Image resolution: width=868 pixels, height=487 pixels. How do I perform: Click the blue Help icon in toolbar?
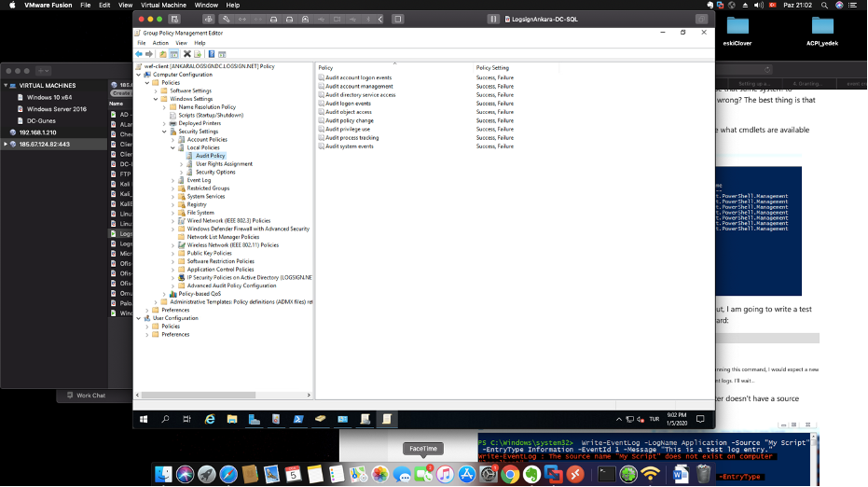(x=212, y=54)
